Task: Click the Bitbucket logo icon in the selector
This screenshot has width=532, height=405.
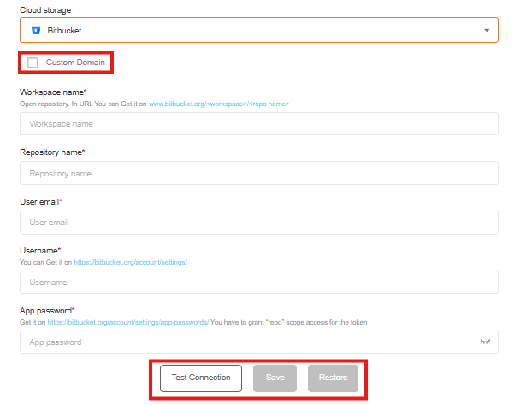Action: pyautogui.click(x=35, y=30)
